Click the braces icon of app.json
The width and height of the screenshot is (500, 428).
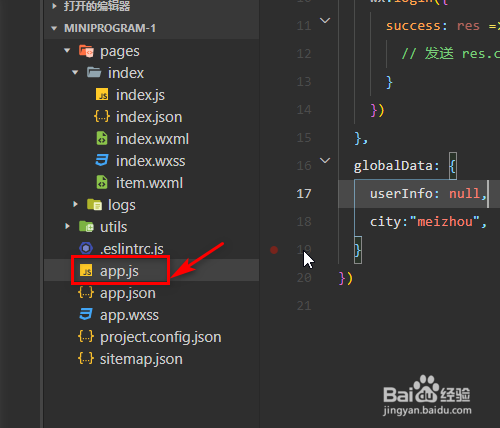(86, 292)
